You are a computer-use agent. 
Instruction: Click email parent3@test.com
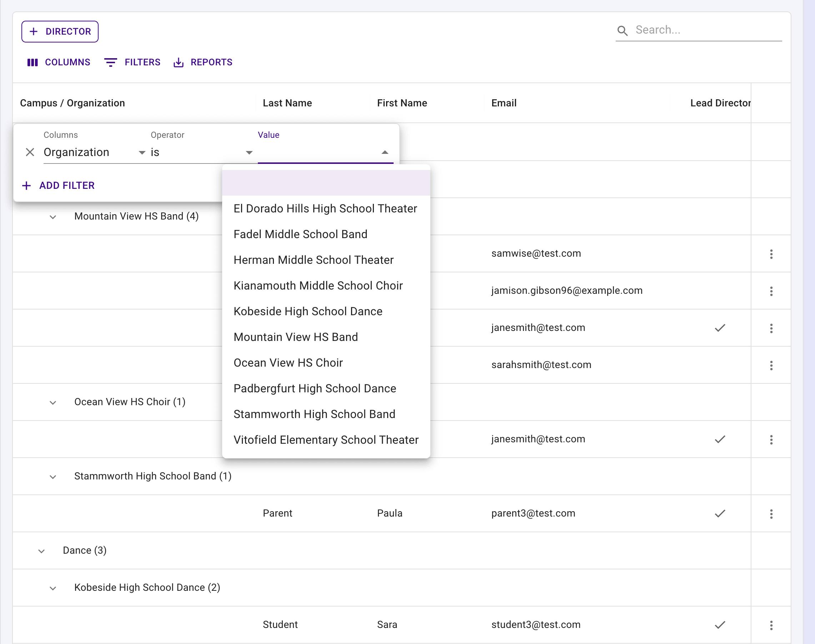[x=533, y=513]
